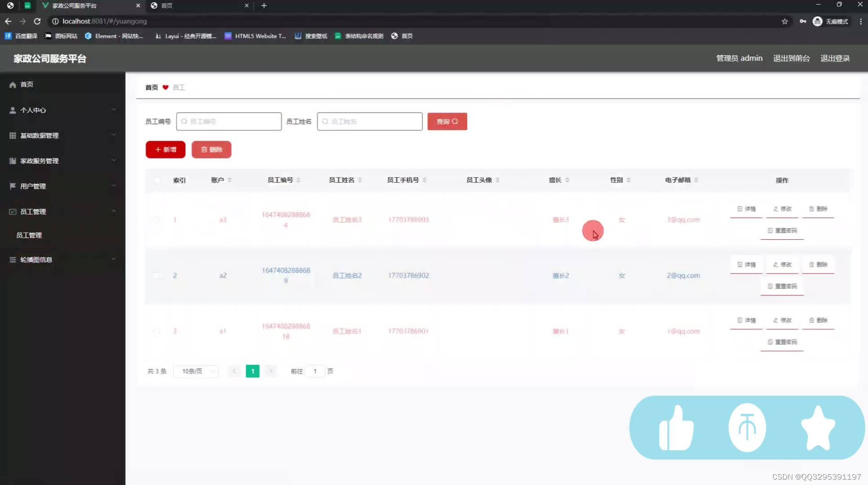The height and width of the screenshot is (485, 868).
Task: Focus the 前往 page number input
Action: (x=315, y=371)
